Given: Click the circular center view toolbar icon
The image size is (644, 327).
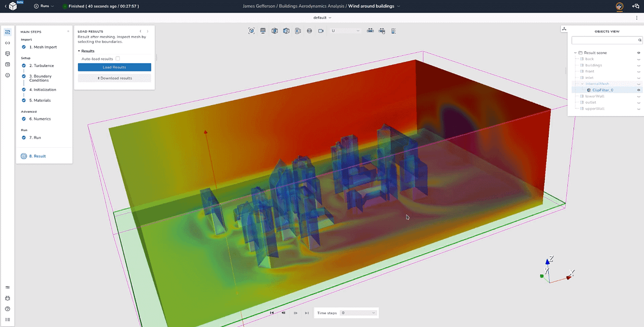Looking at the screenshot, I should click(309, 31).
